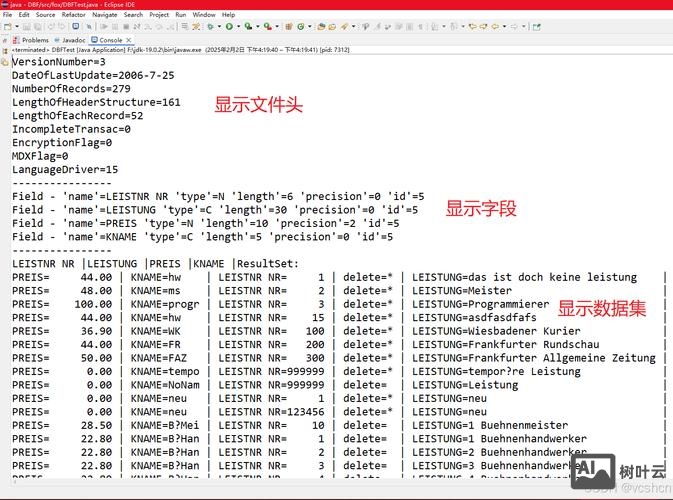Click the 'VersionNumber=3' console line
673x500 pixels.
[59, 62]
